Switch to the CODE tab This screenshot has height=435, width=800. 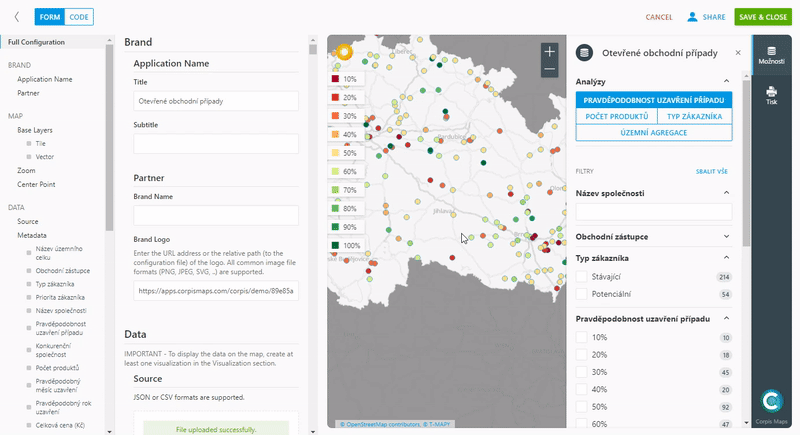(x=79, y=17)
